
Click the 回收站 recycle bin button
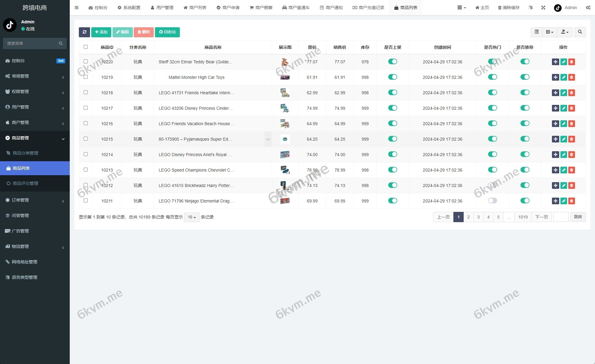(x=167, y=32)
